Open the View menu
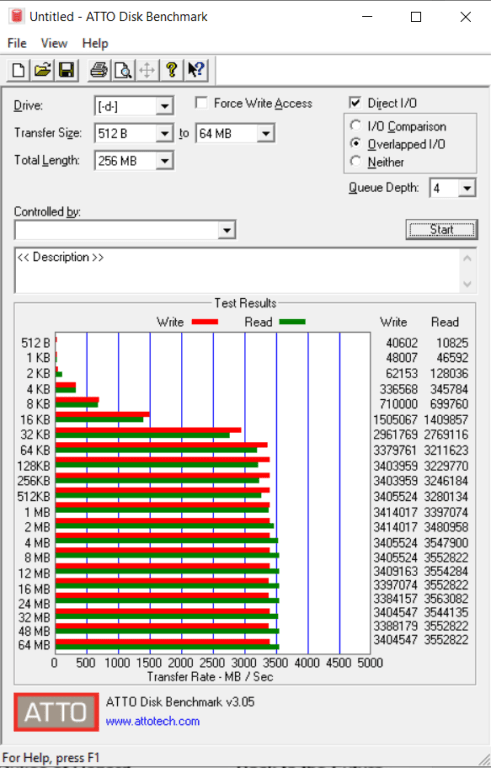Viewport: 491px width, 768px height. (54, 44)
